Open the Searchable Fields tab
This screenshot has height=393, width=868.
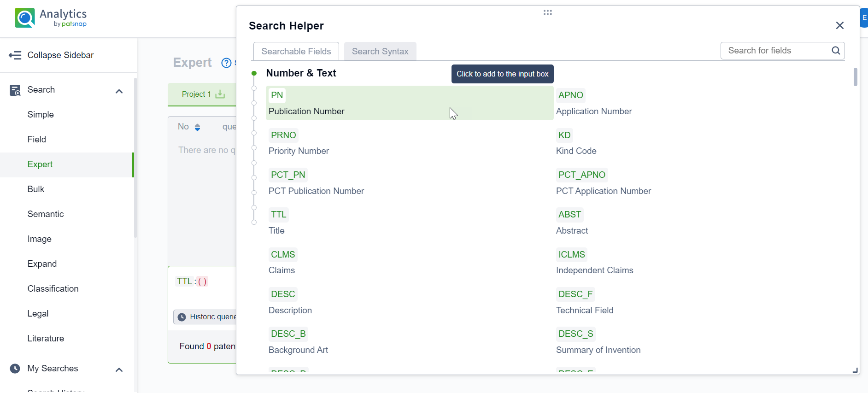click(x=296, y=51)
